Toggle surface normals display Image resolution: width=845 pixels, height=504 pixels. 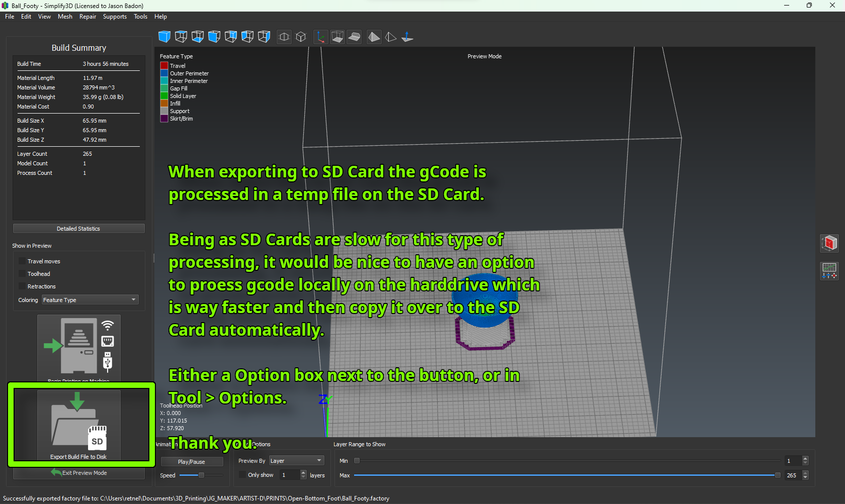click(407, 37)
